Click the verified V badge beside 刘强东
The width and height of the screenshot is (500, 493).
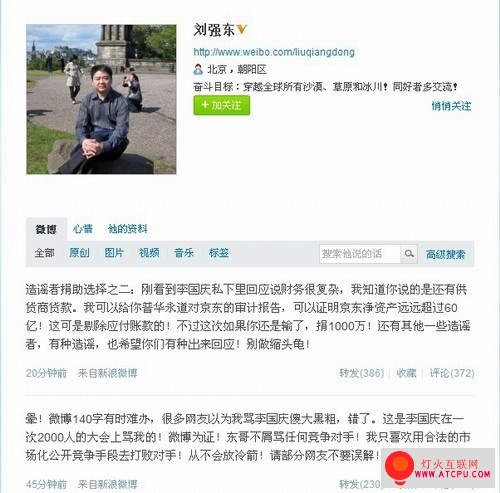(242, 30)
